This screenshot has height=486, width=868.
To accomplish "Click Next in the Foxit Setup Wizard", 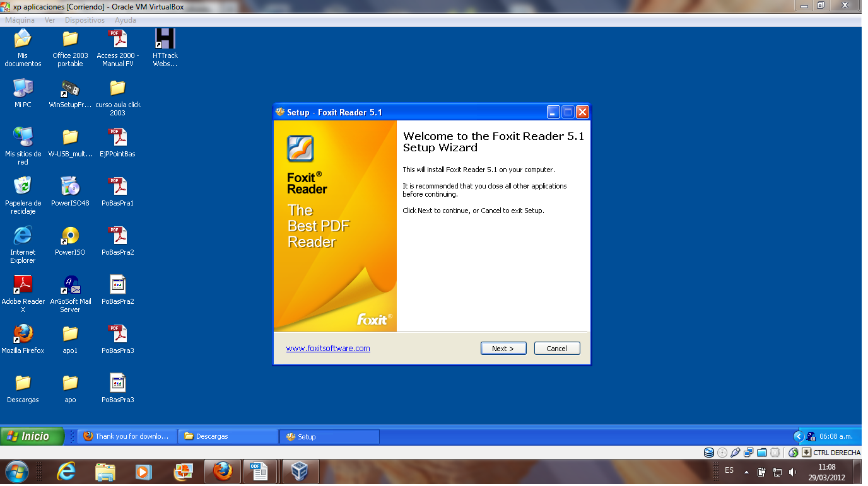I will pos(503,349).
